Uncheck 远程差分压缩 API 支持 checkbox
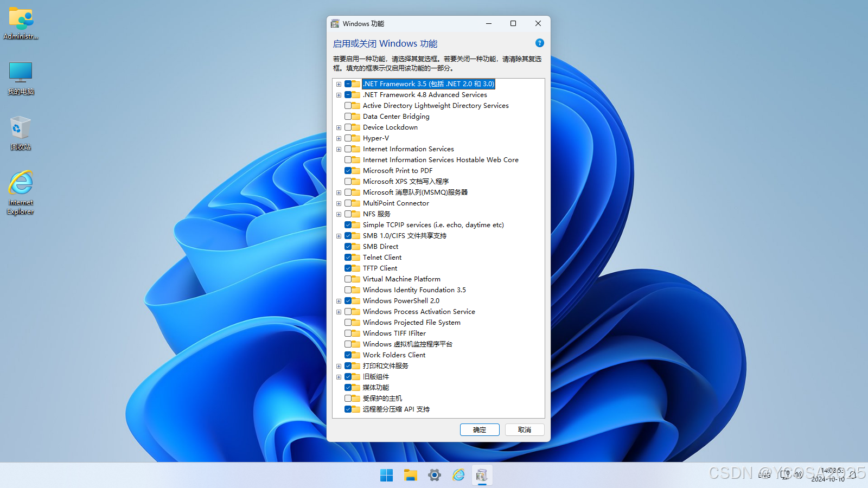 (348, 409)
